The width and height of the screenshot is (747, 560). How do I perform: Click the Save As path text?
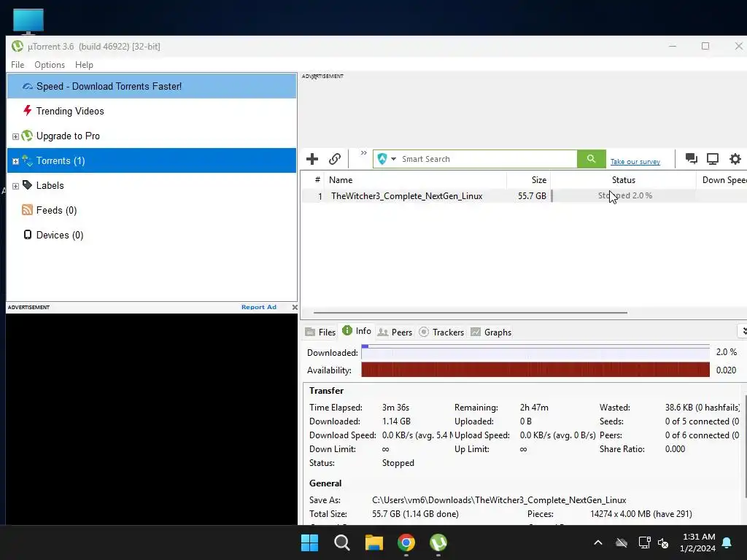tap(499, 500)
